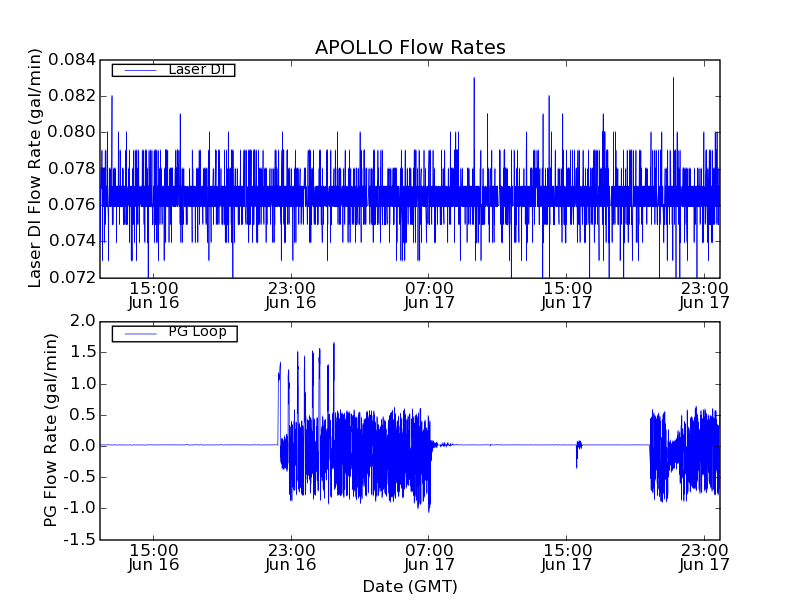Select the -1.0 tick on PG plot
Image resolution: width=800 pixels, height=600 pixels.
[80, 508]
